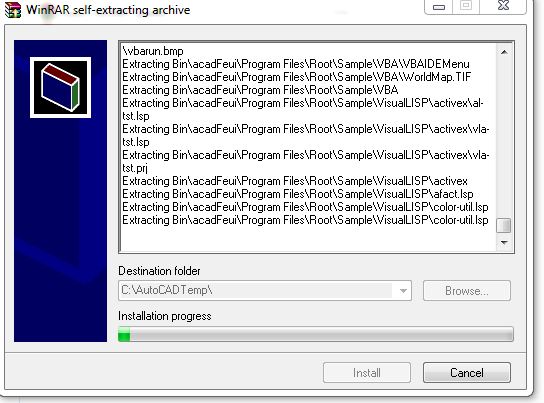Click the empty grey part of installation progress bar
This screenshot has height=403, width=544.
322,334
